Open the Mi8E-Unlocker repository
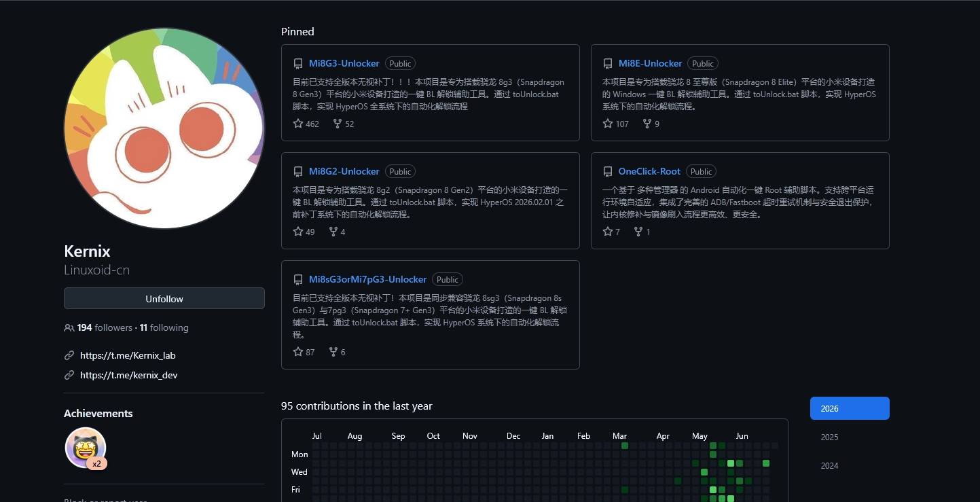Screen dimensions: 980x502 point(650,63)
